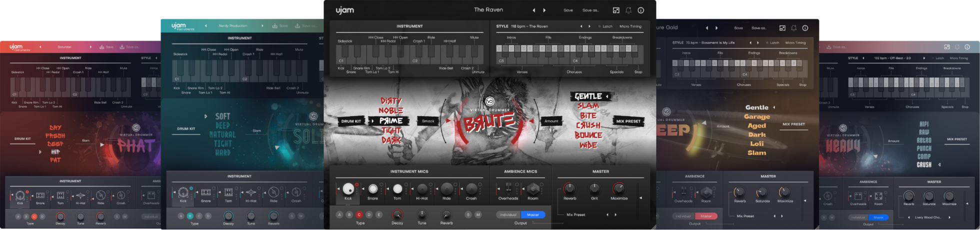Open the info icon in DEEP window
980x230 pixels.
pyautogui.click(x=805, y=28)
